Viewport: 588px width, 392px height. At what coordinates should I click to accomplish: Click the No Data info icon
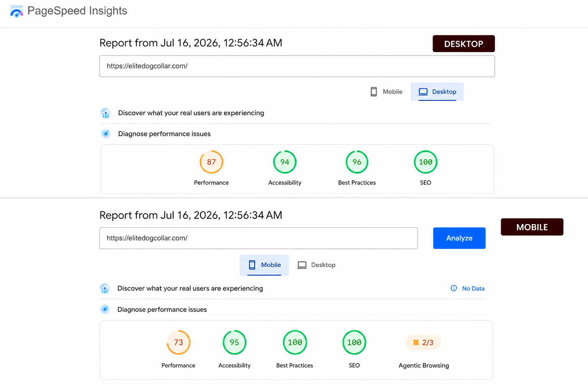(x=454, y=288)
